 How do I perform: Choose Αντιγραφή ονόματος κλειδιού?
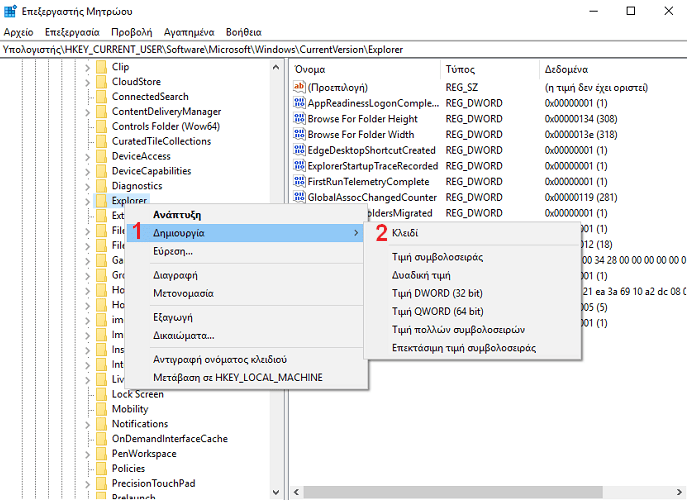246,359
